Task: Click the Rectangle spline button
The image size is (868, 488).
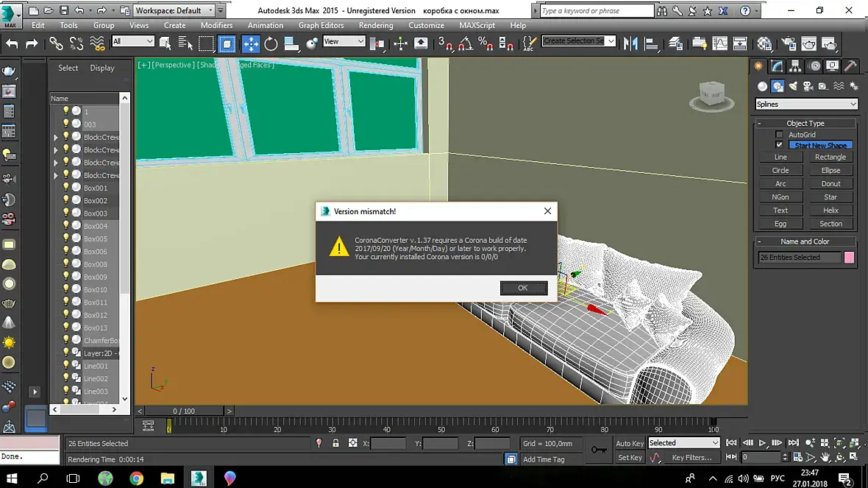Action: pos(830,157)
